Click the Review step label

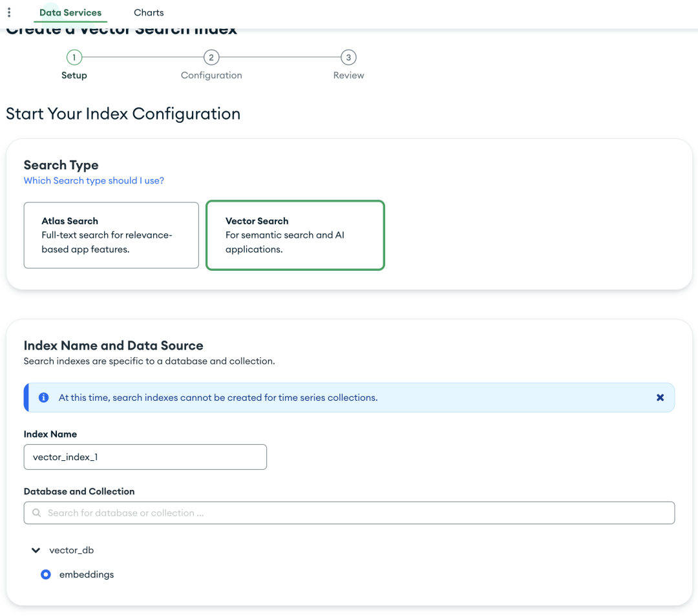(348, 76)
